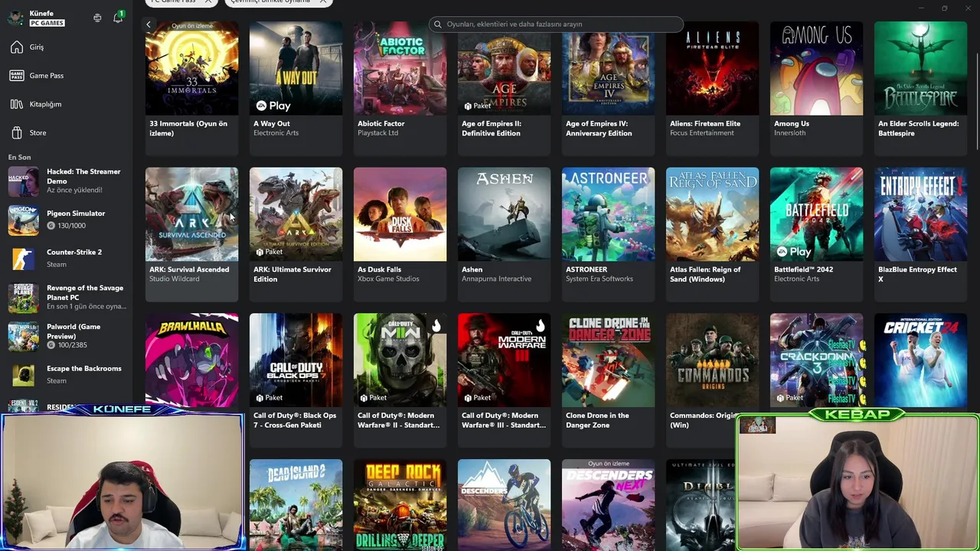Click the flame icon on Modern Warfare III
980x551 pixels.
tap(540, 327)
